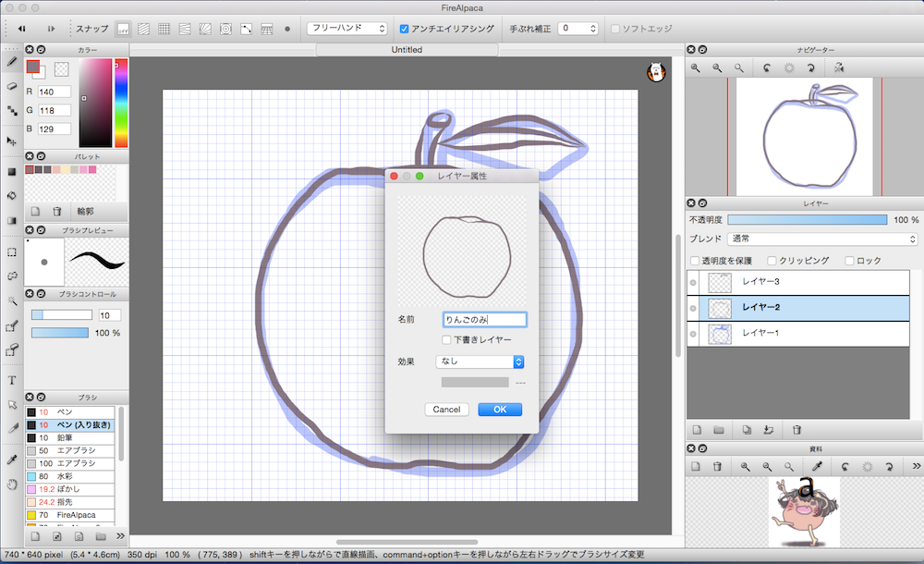Enable crisscross grid snap
This screenshot has height=564, width=924.
click(164, 29)
